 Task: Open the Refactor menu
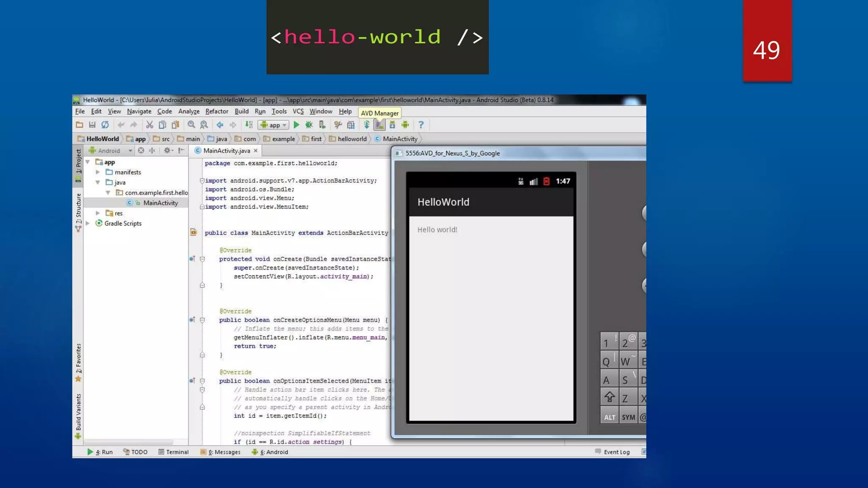[217, 111]
